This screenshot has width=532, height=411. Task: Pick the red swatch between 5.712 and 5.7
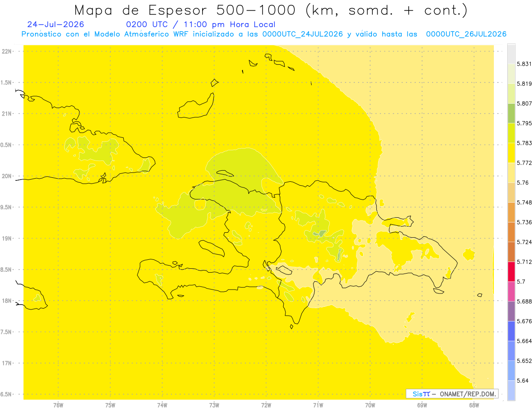511,271
